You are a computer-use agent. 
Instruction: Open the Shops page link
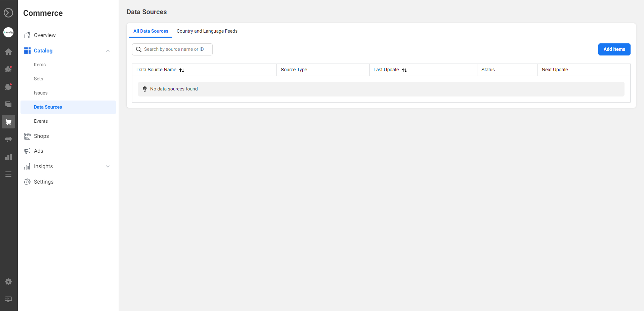[x=41, y=136]
